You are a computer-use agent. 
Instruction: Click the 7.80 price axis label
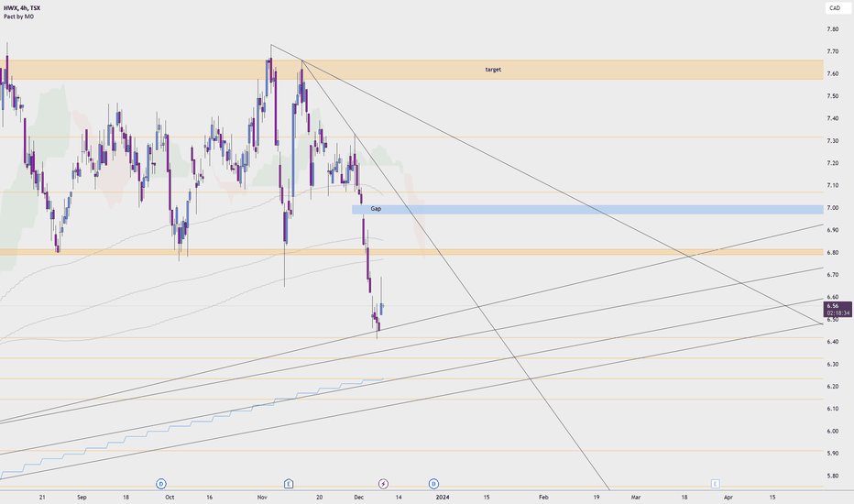pyautogui.click(x=832, y=29)
